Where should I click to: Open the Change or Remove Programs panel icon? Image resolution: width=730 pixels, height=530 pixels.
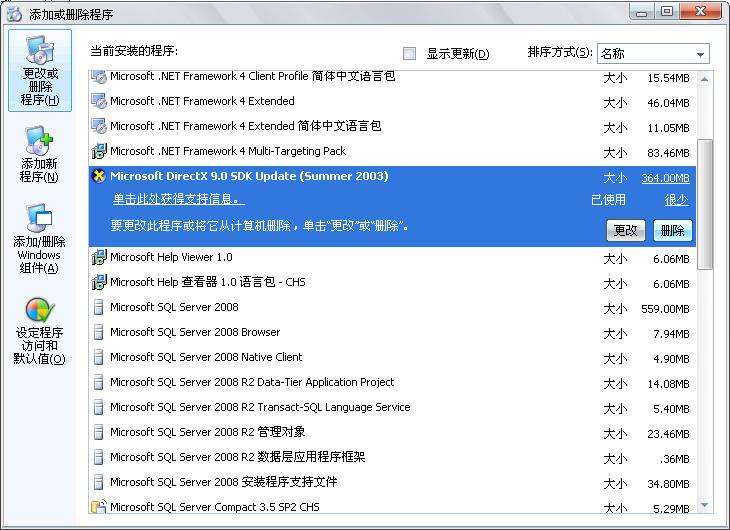[40, 50]
